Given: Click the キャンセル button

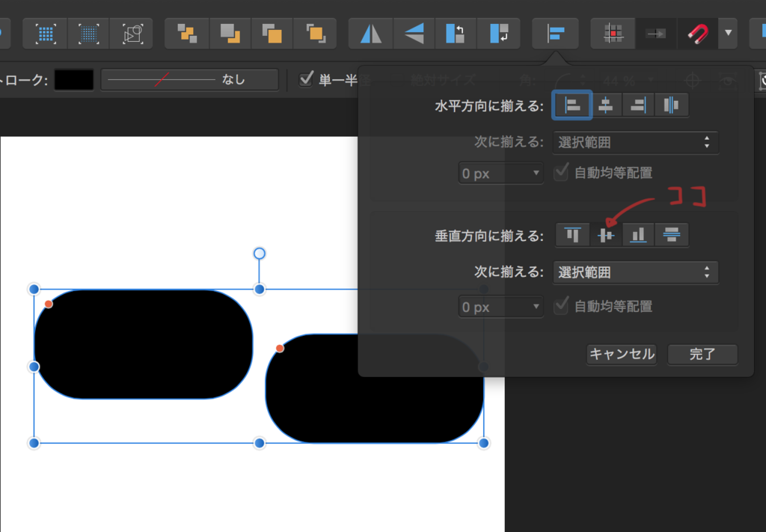Looking at the screenshot, I should [622, 354].
